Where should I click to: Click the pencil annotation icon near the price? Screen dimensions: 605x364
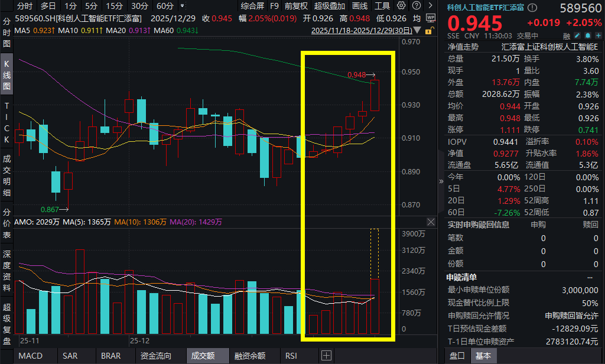coord(577,36)
